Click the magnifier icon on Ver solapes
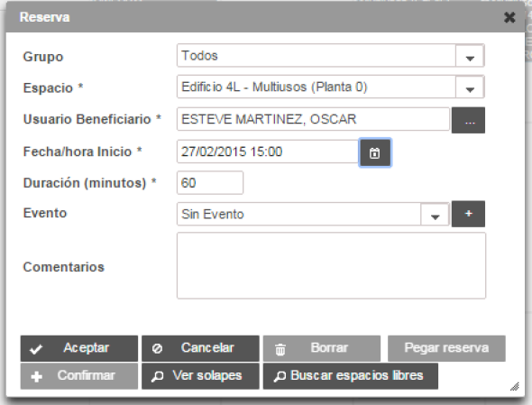The height and width of the screenshot is (405, 532). 158,376
